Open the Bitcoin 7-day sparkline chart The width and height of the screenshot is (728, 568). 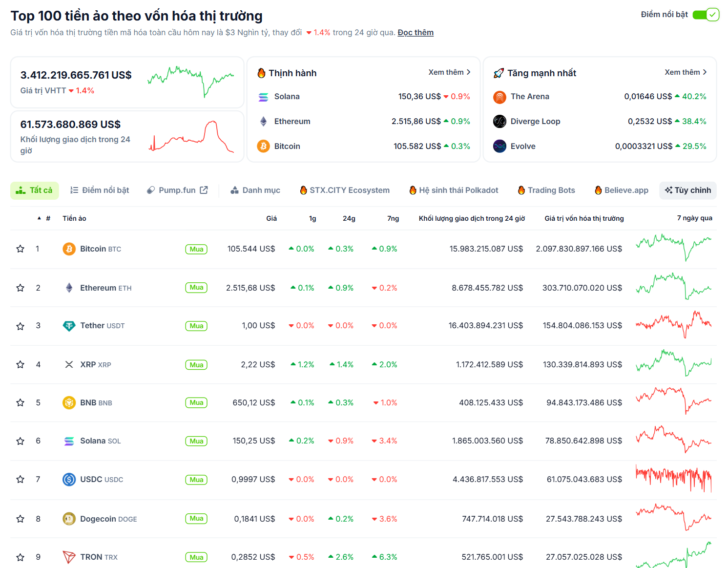pos(674,248)
